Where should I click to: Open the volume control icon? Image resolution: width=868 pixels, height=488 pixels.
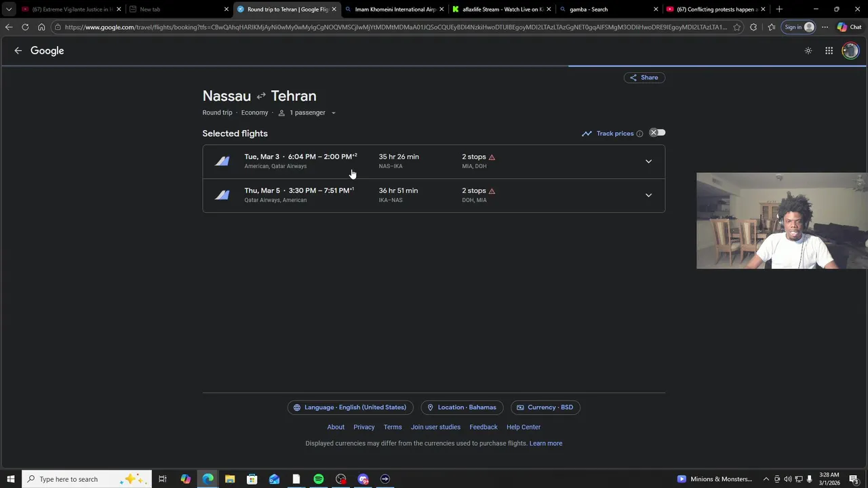(x=787, y=479)
